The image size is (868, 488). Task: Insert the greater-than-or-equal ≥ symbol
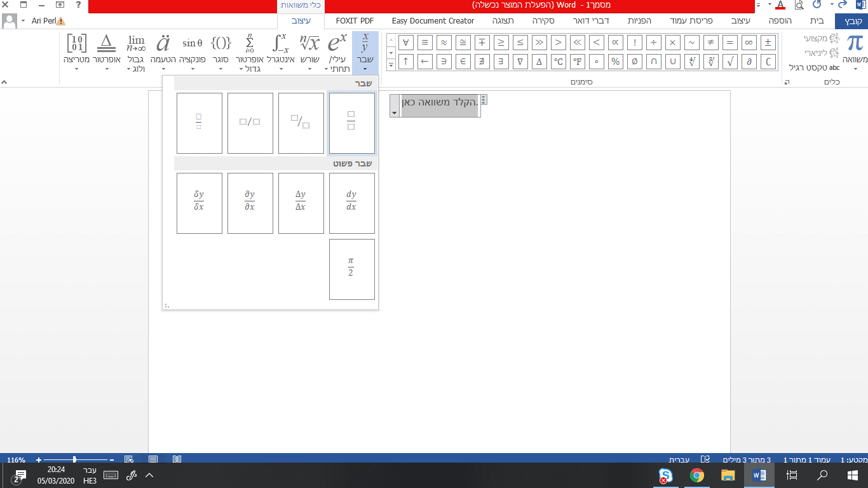coord(501,43)
